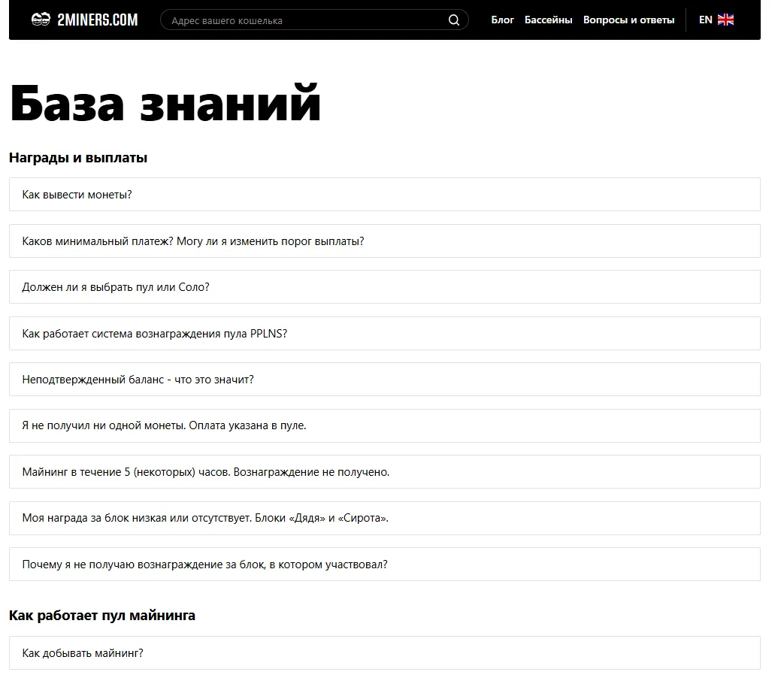Expand 'Как вывести монеты?' question
Viewport: 784px width, 675px height.
385,195
